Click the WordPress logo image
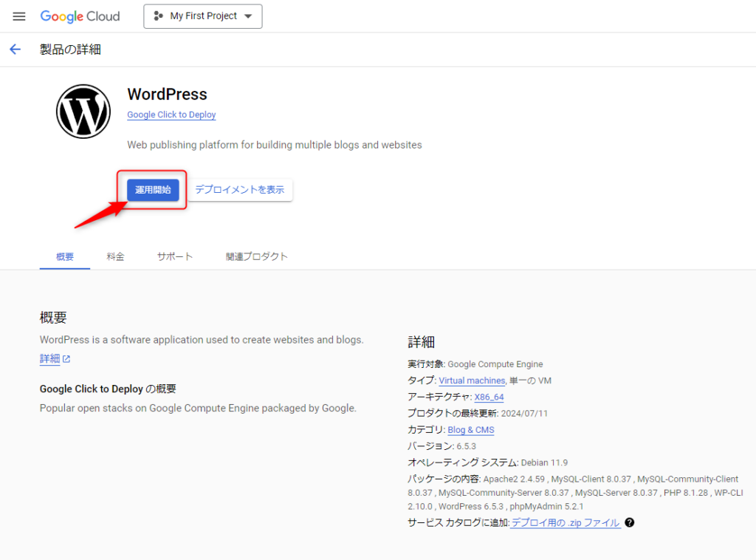This screenshot has height=560, width=756. [83, 112]
